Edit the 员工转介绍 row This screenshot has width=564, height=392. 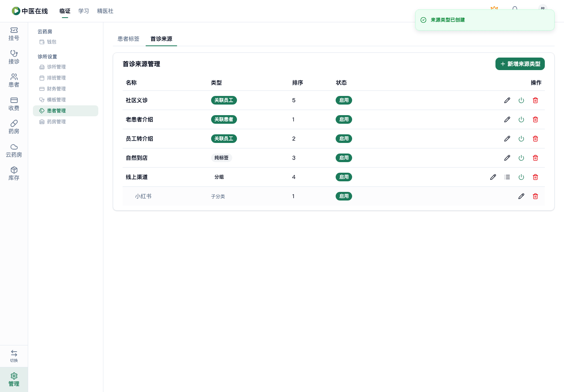507,139
